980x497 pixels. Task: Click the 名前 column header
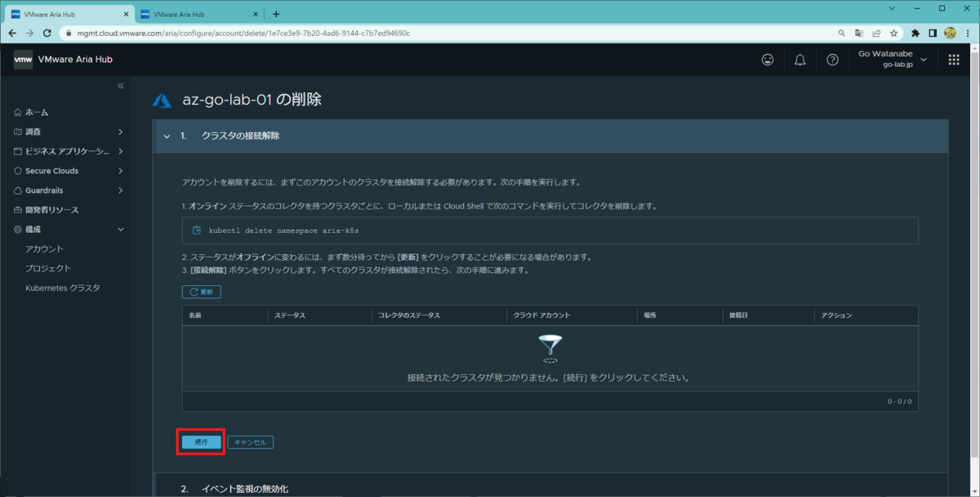[x=195, y=315]
